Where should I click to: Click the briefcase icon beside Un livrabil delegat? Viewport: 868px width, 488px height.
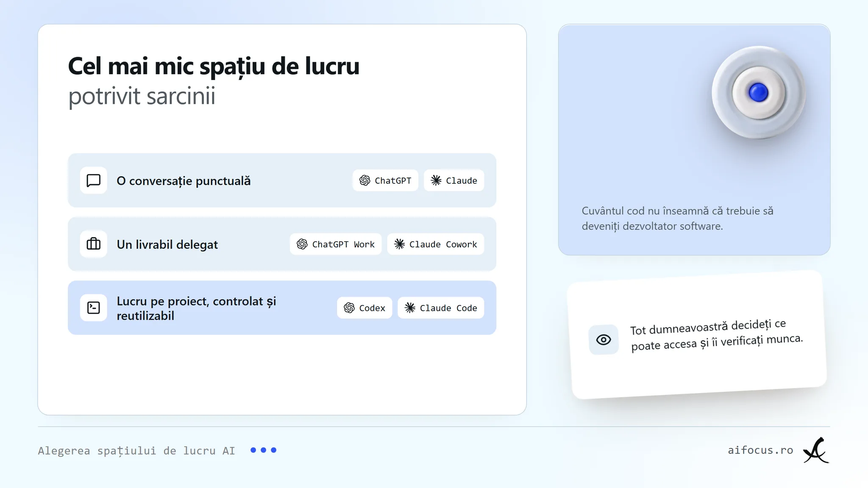click(x=93, y=244)
